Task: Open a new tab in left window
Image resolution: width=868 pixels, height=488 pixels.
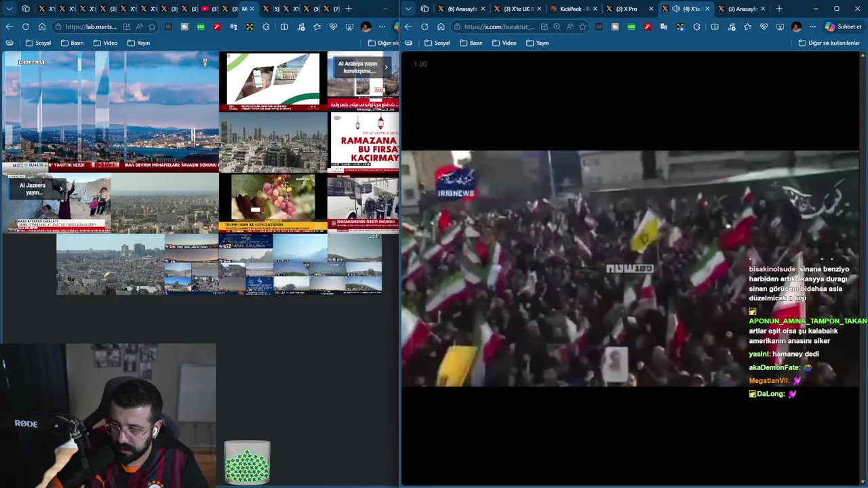Action: (x=349, y=9)
